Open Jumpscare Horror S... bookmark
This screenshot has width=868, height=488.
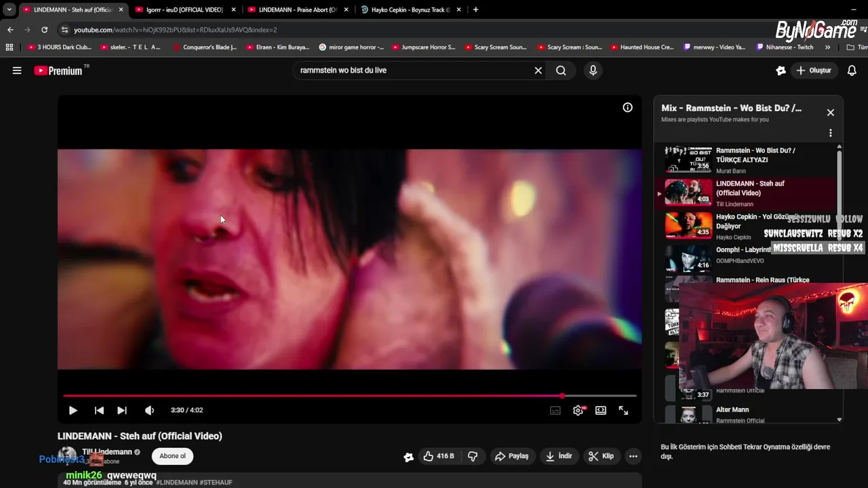[423, 47]
